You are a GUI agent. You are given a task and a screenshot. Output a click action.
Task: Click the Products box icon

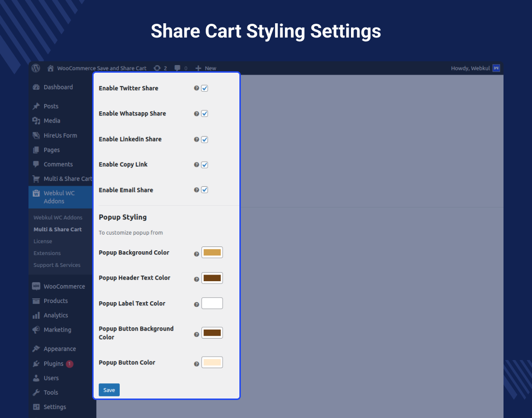[36, 301]
